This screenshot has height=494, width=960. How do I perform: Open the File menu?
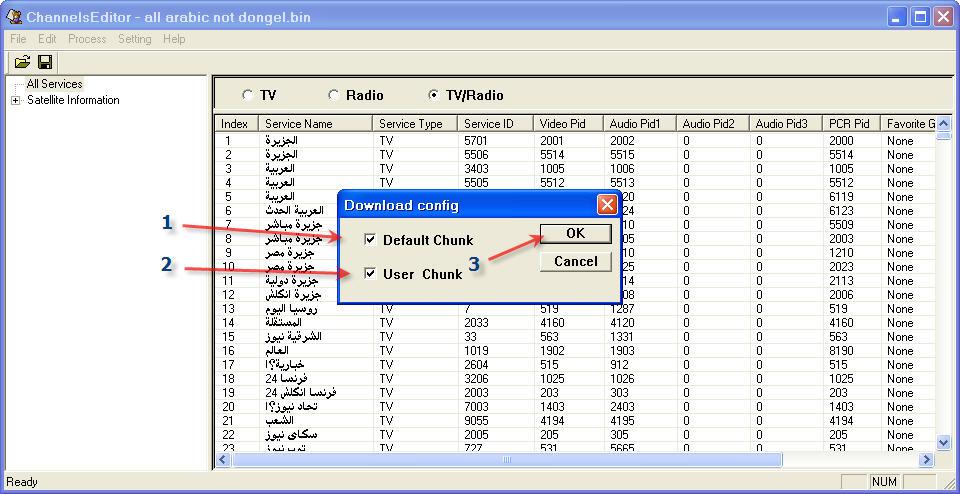click(18, 39)
